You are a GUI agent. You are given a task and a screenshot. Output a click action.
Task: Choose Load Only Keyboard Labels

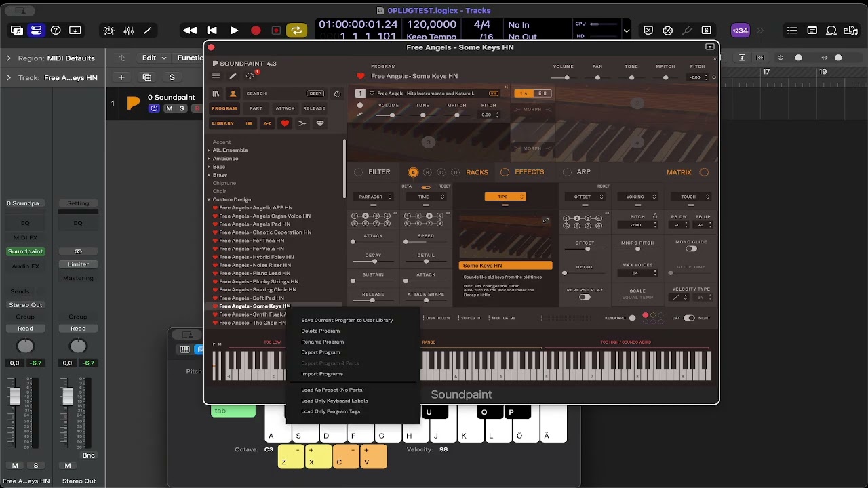point(334,401)
